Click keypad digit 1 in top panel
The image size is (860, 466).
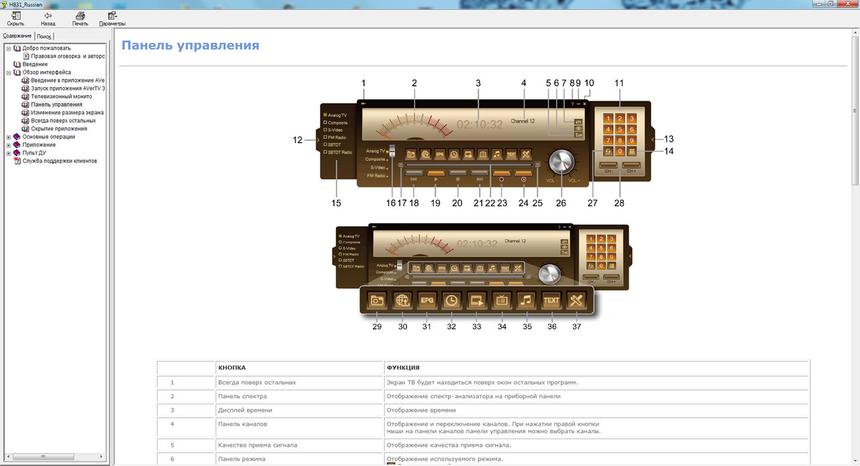point(608,118)
